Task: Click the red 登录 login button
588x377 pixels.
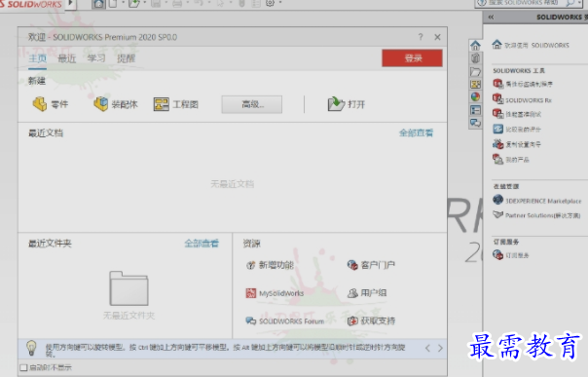Action: click(x=412, y=57)
